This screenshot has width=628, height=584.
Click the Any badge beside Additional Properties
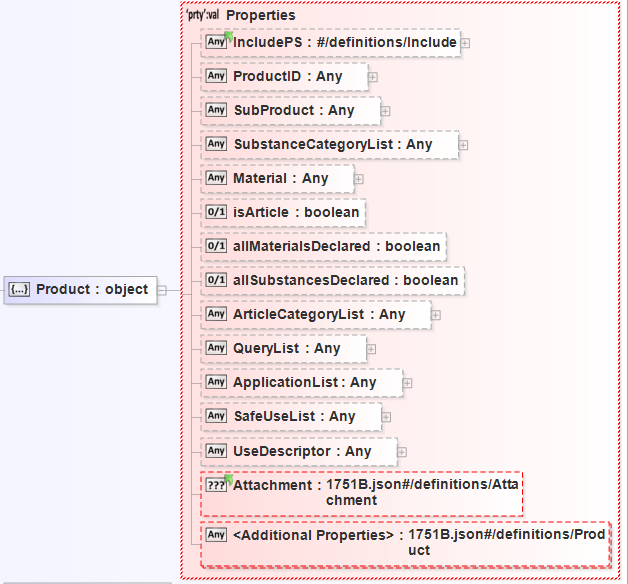pos(216,535)
